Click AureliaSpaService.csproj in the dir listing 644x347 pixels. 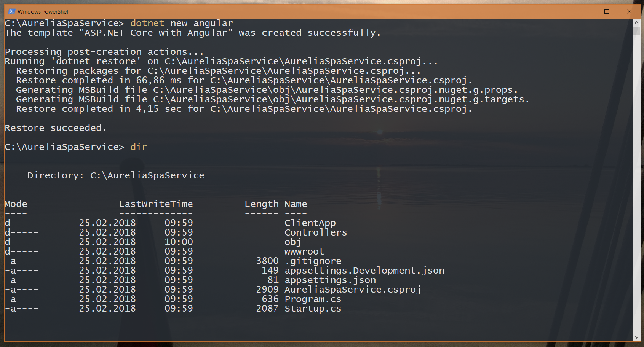353,290
